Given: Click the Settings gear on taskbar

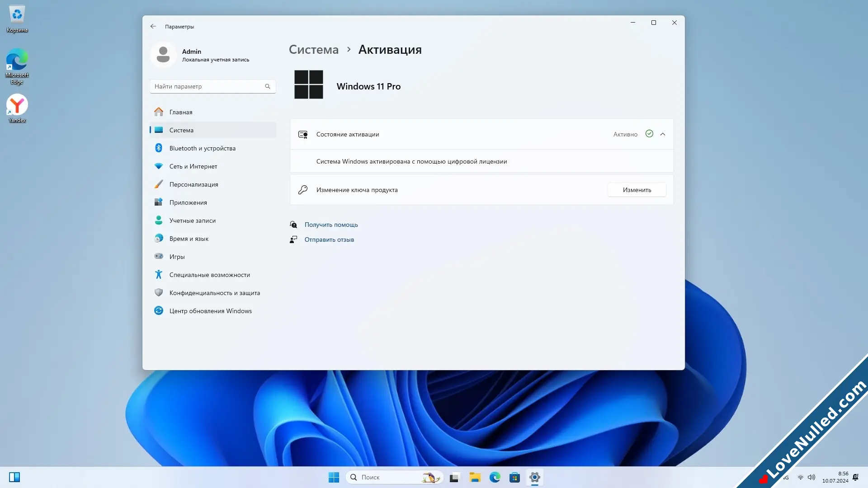Looking at the screenshot, I should pos(534,477).
